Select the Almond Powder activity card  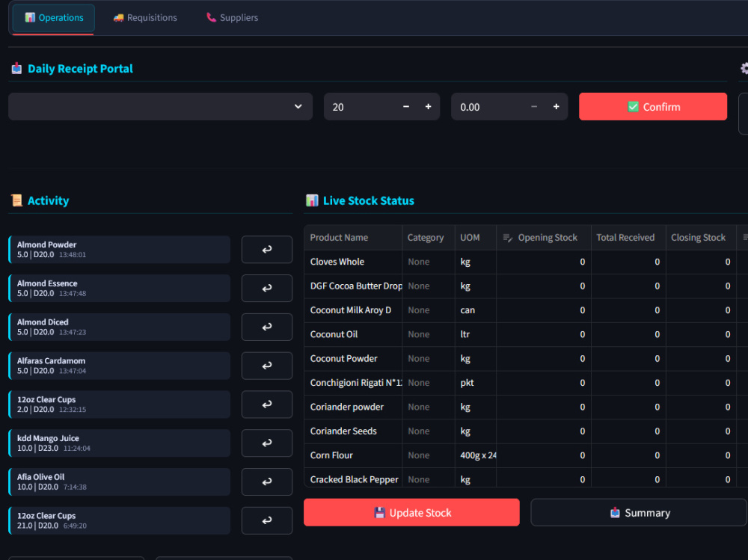click(119, 249)
